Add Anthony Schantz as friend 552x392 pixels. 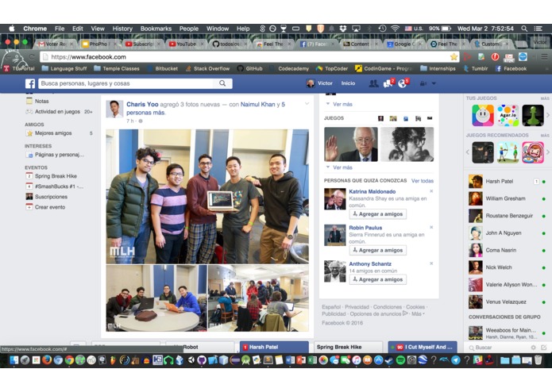tap(378, 279)
